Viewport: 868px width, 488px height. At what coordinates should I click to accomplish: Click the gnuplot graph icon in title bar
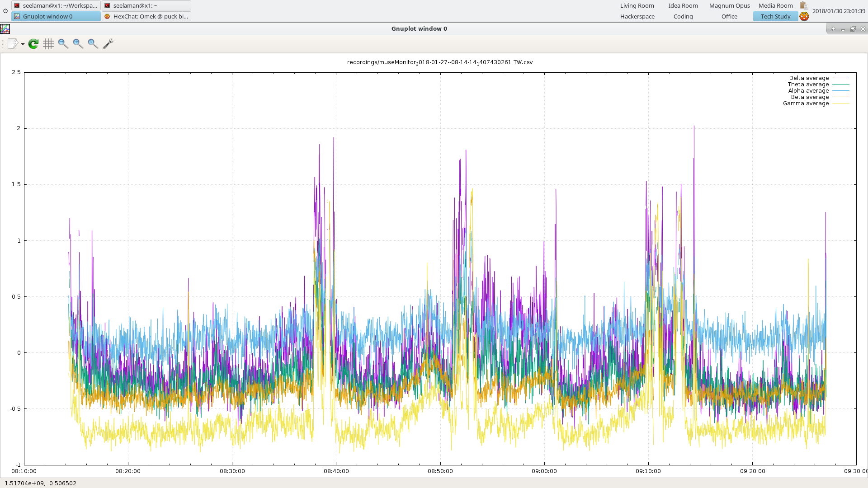point(5,29)
